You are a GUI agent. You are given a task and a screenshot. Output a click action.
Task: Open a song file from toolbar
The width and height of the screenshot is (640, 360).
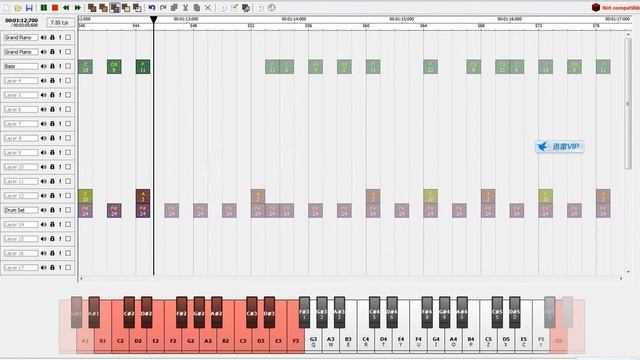[18, 8]
